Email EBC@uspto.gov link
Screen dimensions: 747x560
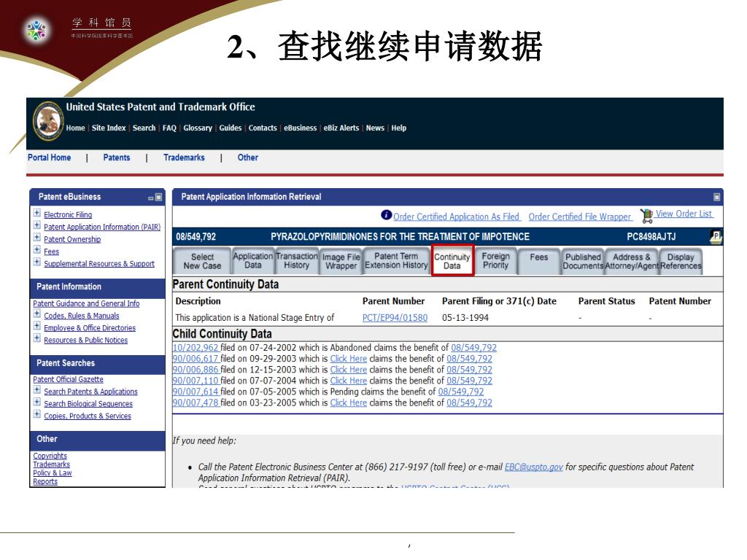pos(533,467)
